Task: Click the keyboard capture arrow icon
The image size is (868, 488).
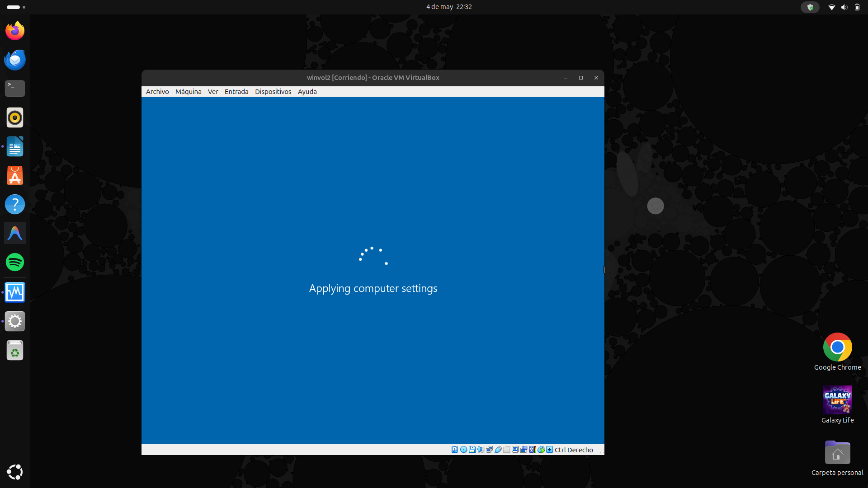Action: [x=549, y=450]
